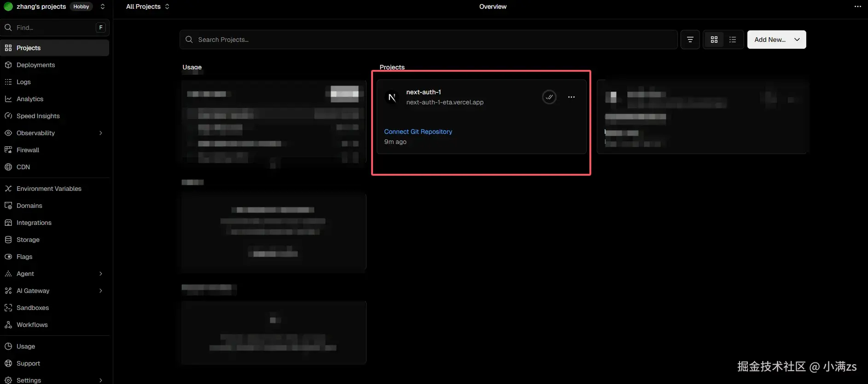Open Speed Insights page
Screen dimensions: 868x384
[55, 116]
